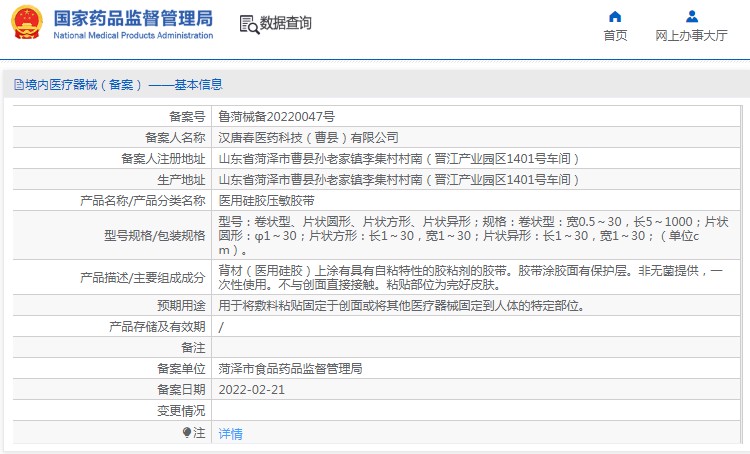This screenshot has width=750, height=454.
Task: Click the 生产地址 row label
Action: pos(181,180)
